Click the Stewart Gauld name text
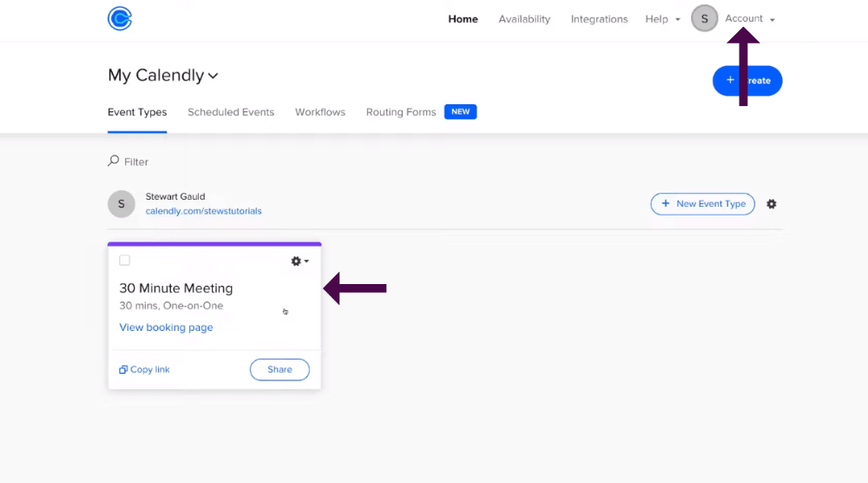868x483 pixels. click(175, 196)
